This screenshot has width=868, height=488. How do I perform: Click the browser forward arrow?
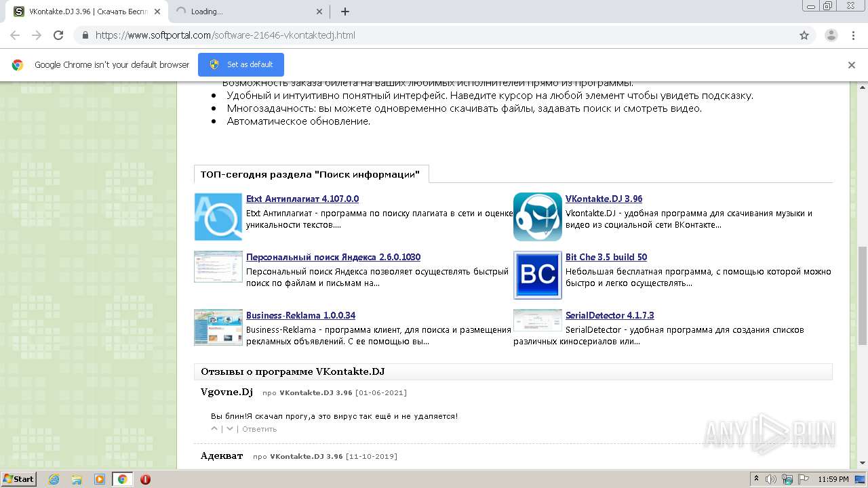(x=37, y=35)
